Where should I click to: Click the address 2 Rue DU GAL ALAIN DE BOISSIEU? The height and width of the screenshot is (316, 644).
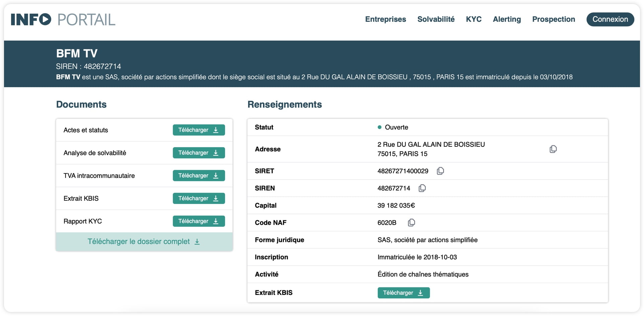tap(431, 144)
